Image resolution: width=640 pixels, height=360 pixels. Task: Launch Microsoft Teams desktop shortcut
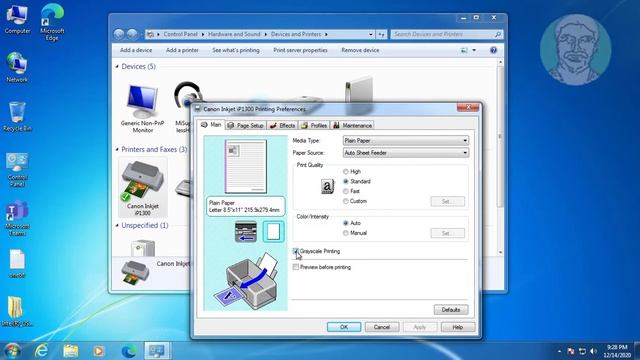17,218
